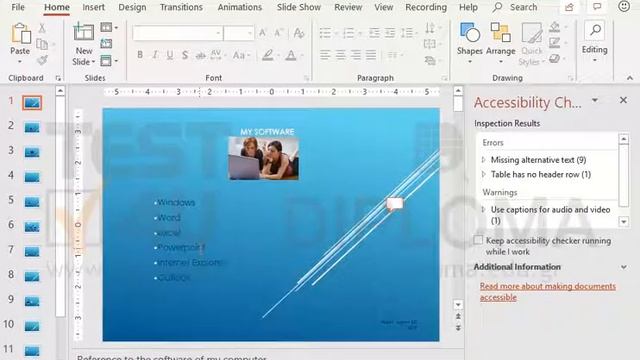
Task: Select slide 9 thumbnail
Action: coord(32,301)
